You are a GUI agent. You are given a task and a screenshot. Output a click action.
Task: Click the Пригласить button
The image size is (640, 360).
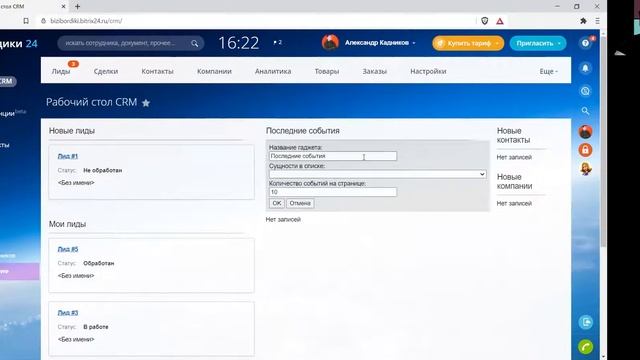(538, 43)
